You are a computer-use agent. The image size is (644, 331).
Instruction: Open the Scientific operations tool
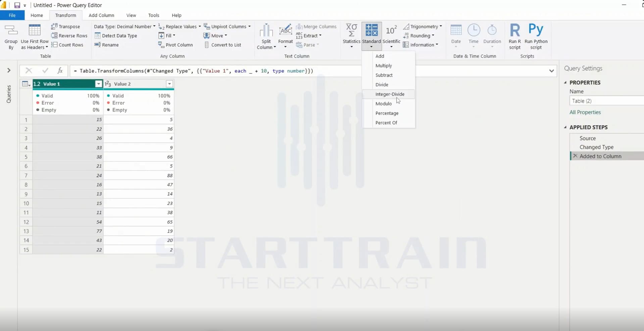[391, 36]
